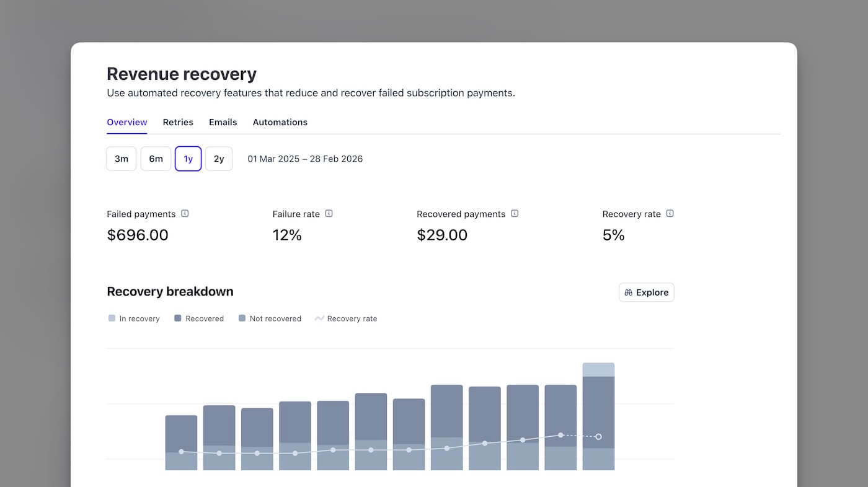
Task: Open the Automations tab
Action: (x=280, y=122)
